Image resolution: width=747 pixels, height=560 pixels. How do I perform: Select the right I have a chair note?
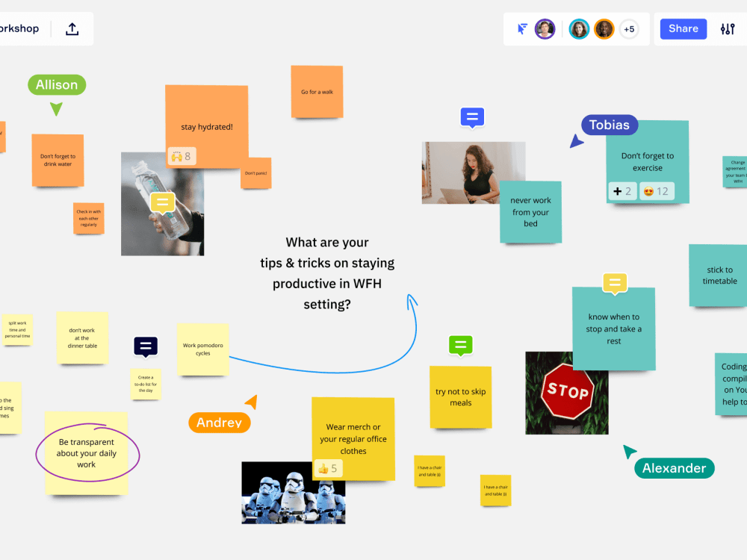tap(495, 491)
